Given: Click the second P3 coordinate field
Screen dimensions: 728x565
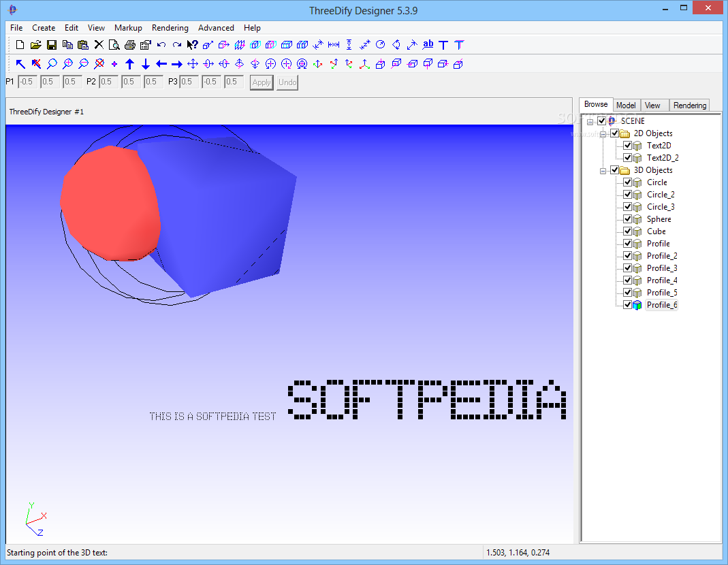Looking at the screenshot, I should 211,82.
